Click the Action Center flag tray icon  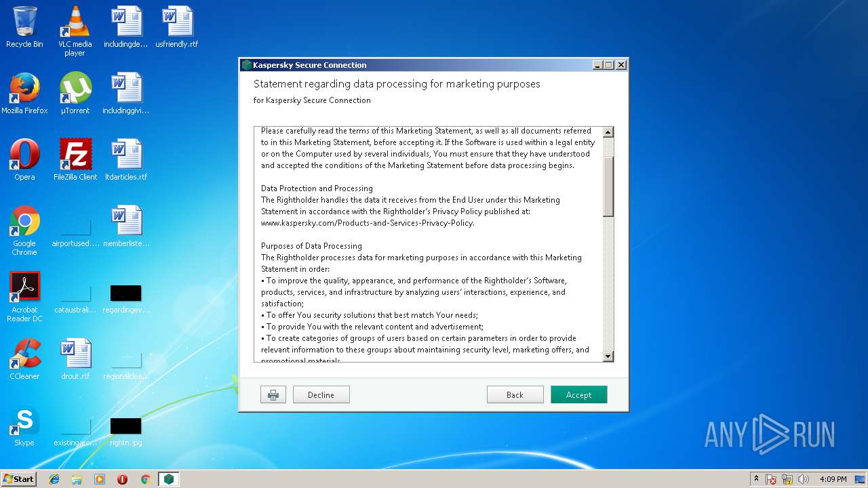(x=771, y=479)
